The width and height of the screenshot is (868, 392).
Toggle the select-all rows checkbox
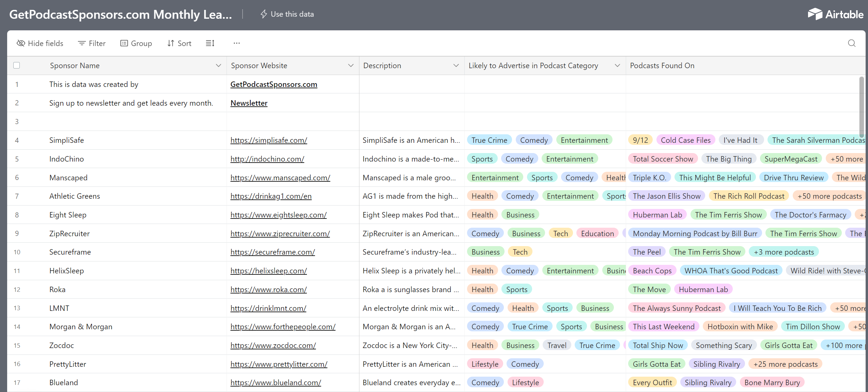[16, 65]
